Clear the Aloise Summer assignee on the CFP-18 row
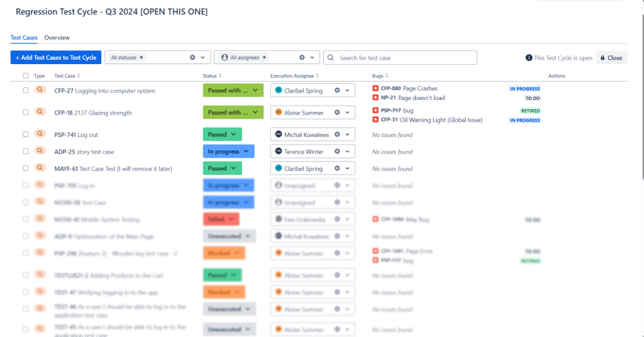Viewport: 644px width, 337px height. (337, 113)
